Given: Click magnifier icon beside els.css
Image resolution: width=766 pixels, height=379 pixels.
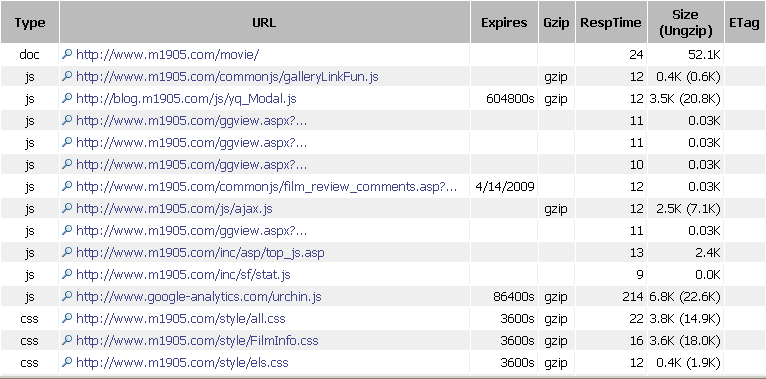Looking at the screenshot, I should 67,362.
